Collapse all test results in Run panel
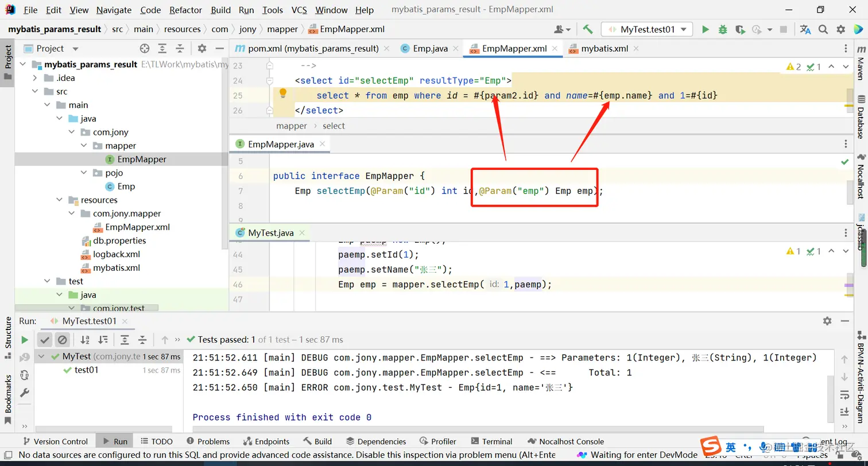This screenshot has height=466, width=868. pos(142,340)
